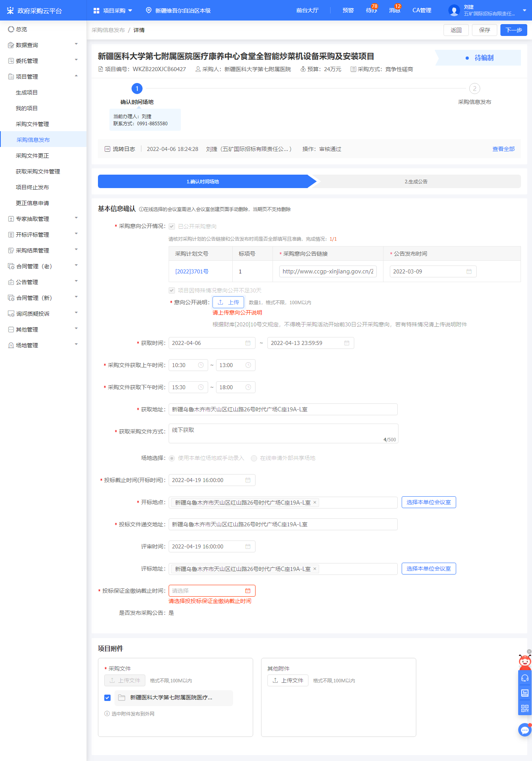The width and height of the screenshot is (532, 761).
Task: Open 采购文件更正 in the sidebar
Action: pyautogui.click(x=32, y=156)
